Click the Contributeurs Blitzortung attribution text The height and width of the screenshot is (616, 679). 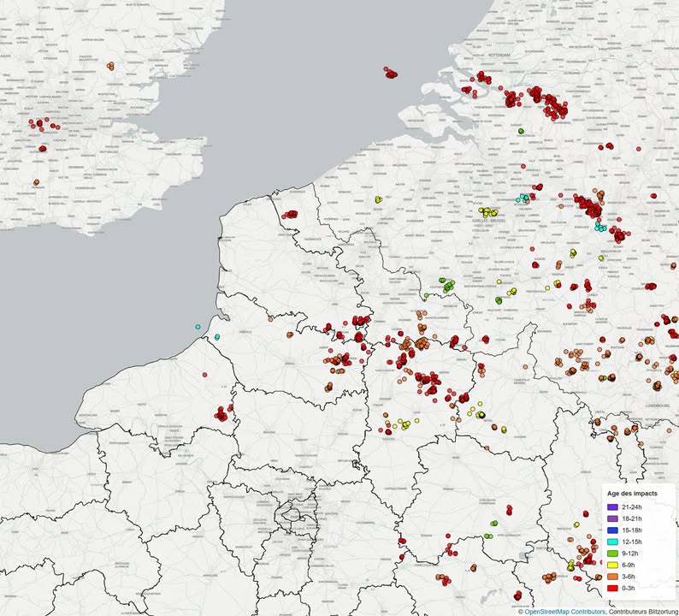643,612
